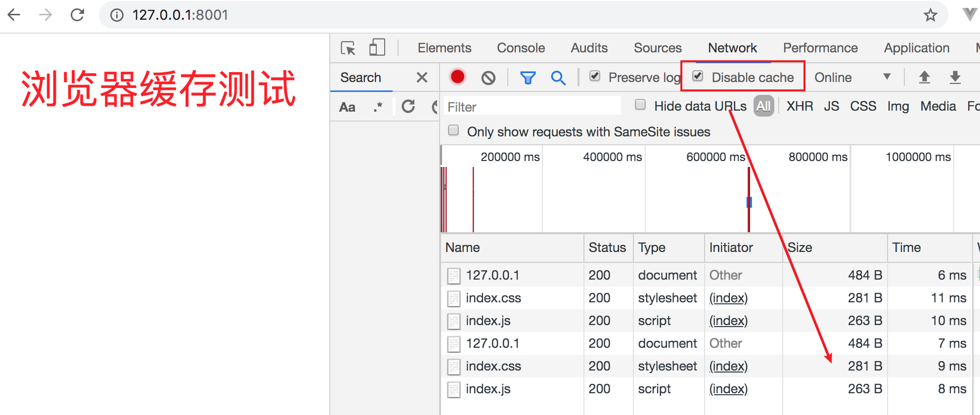Reload the page with refresh icon

(78, 15)
